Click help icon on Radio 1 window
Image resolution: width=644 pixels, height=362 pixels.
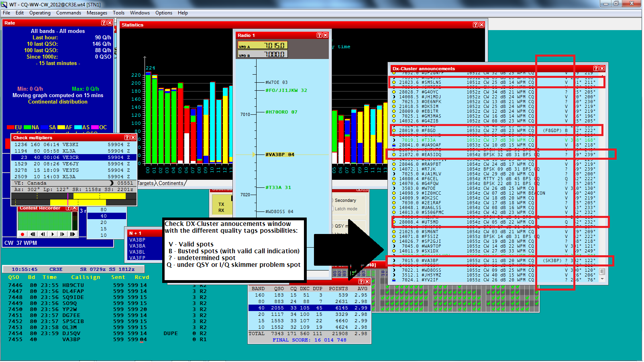(319, 35)
